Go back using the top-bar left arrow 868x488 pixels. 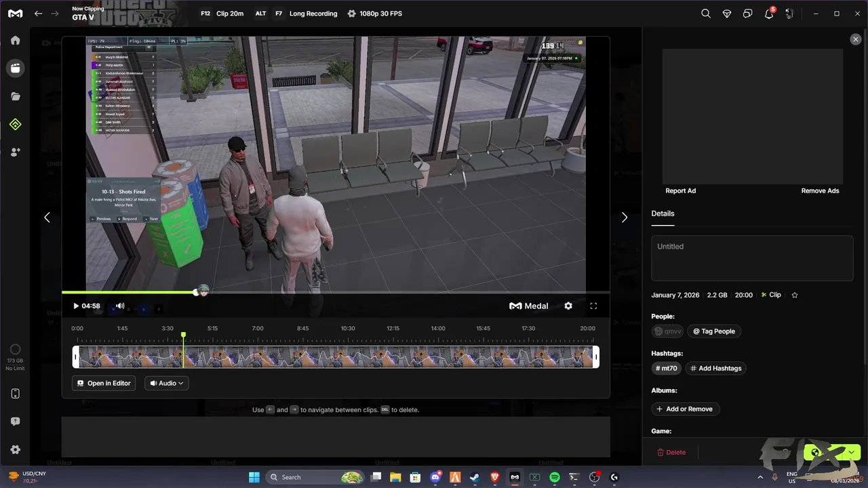(39, 14)
